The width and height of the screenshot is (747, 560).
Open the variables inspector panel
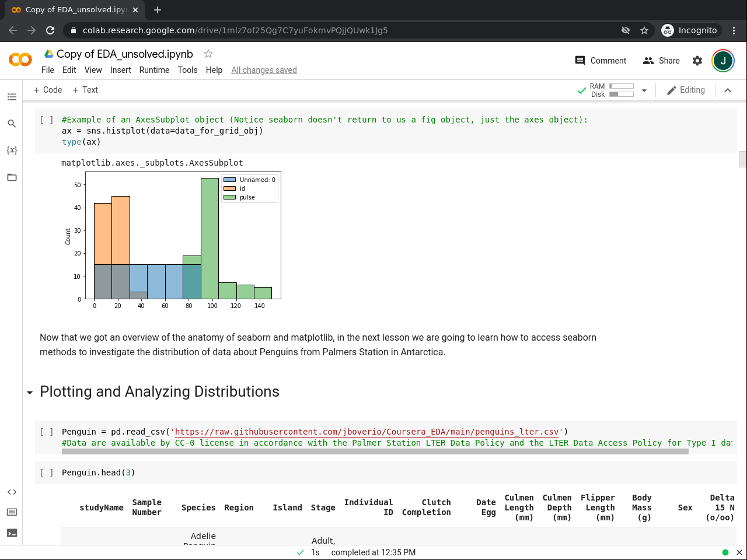coord(12,150)
